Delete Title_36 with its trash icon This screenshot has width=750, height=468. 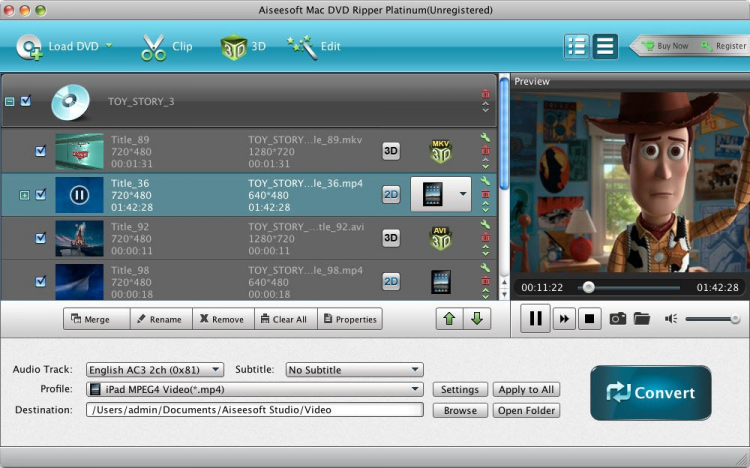[485, 194]
